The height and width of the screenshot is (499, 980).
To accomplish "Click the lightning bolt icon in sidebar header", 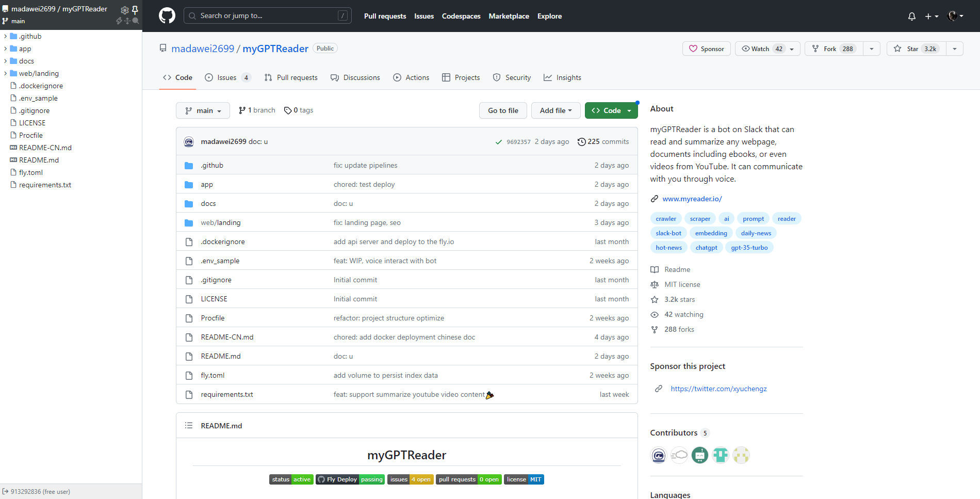I will [119, 21].
